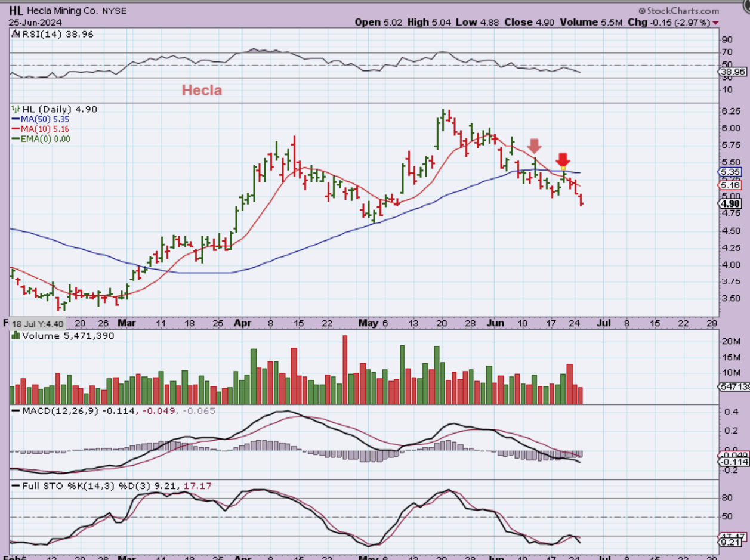Click the bold 4.90 last-price axis tag
This screenshot has height=560, width=750.
[x=731, y=203]
